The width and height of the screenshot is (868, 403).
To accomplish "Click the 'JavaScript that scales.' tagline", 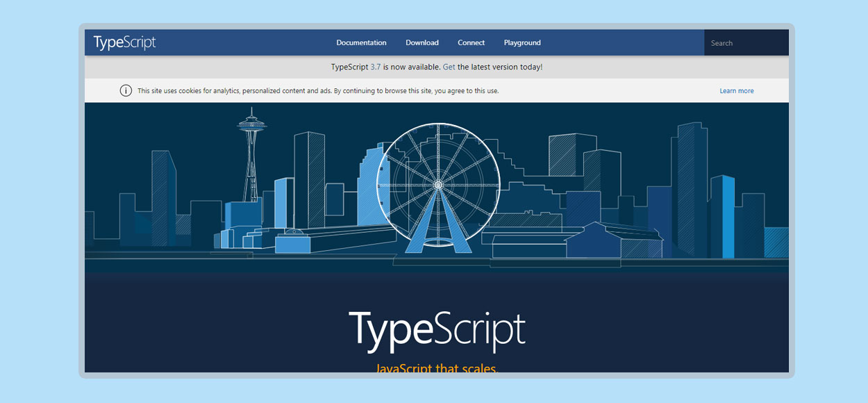I will [x=437, y=368].
